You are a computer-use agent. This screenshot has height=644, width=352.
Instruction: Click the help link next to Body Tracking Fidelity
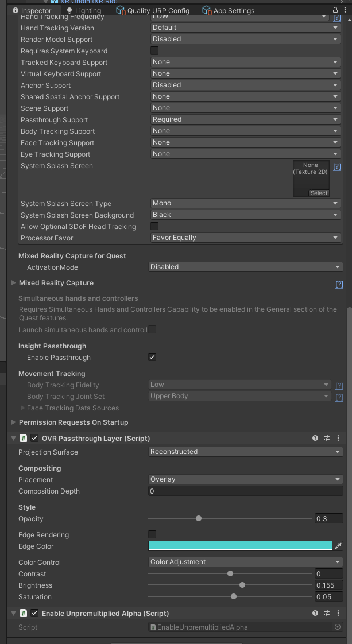click(x=339, y=386)
